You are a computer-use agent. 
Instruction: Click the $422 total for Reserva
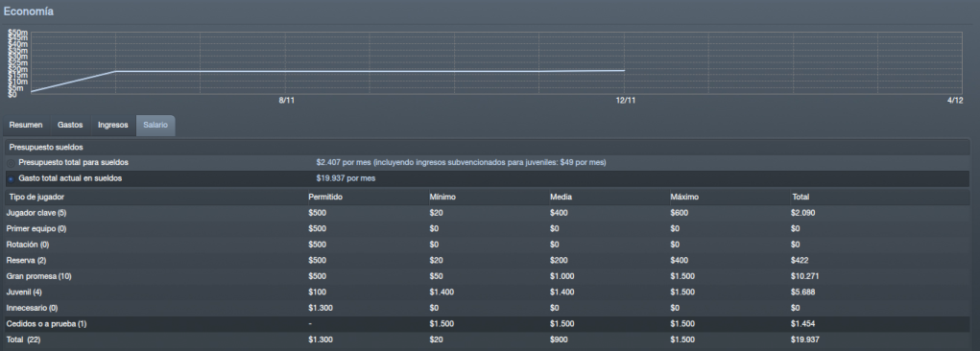pyautogui.click(x=800, y=261)
